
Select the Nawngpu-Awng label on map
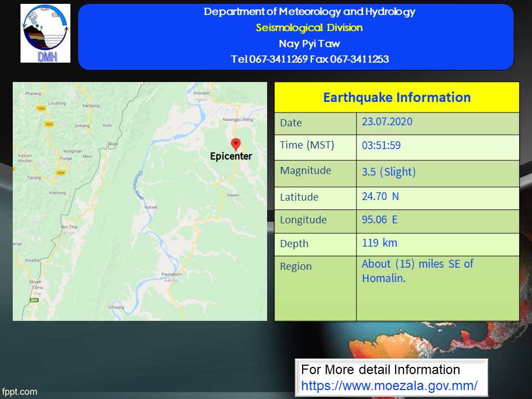(238, 119)
